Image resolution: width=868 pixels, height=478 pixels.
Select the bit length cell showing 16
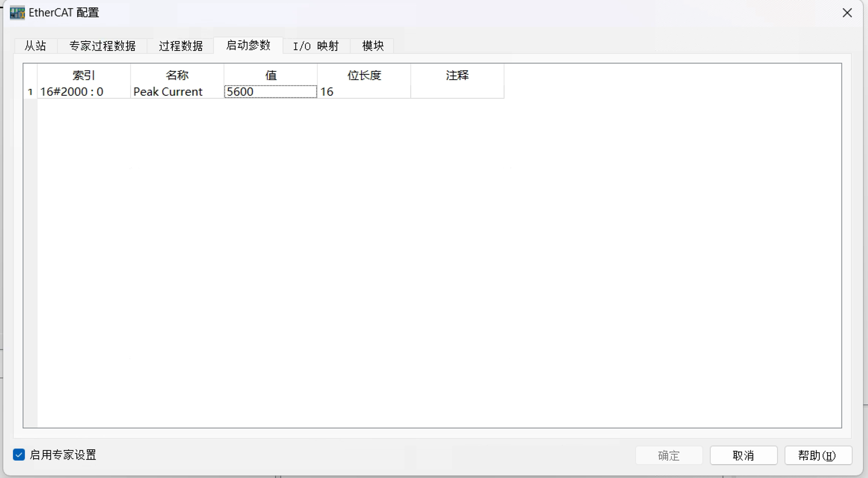click(364, 92)
